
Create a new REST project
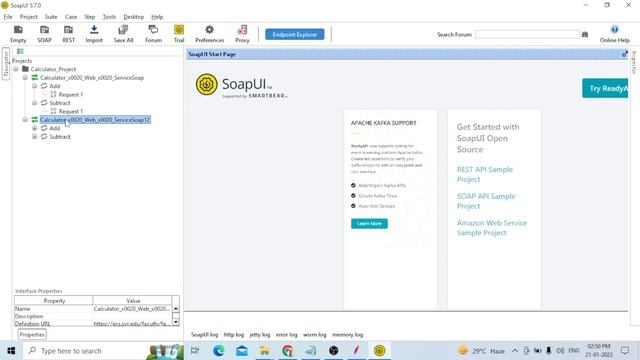click(x=69, y=34)
